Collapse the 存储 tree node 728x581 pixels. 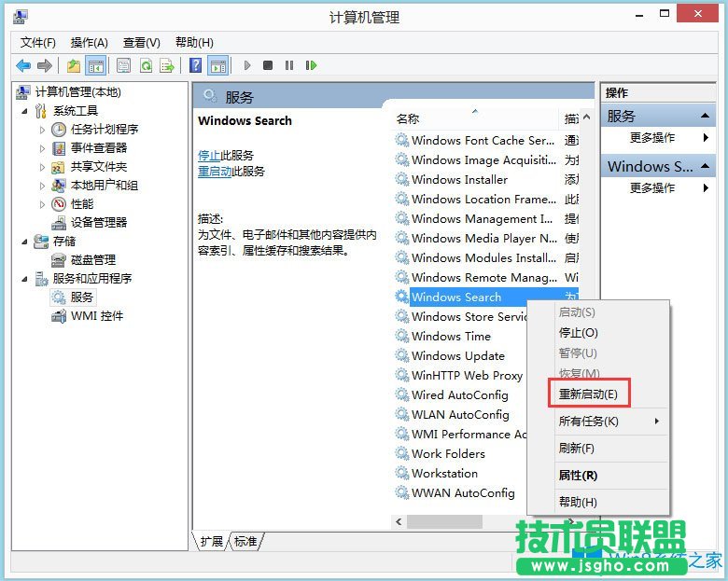click(x=24, y=242)
